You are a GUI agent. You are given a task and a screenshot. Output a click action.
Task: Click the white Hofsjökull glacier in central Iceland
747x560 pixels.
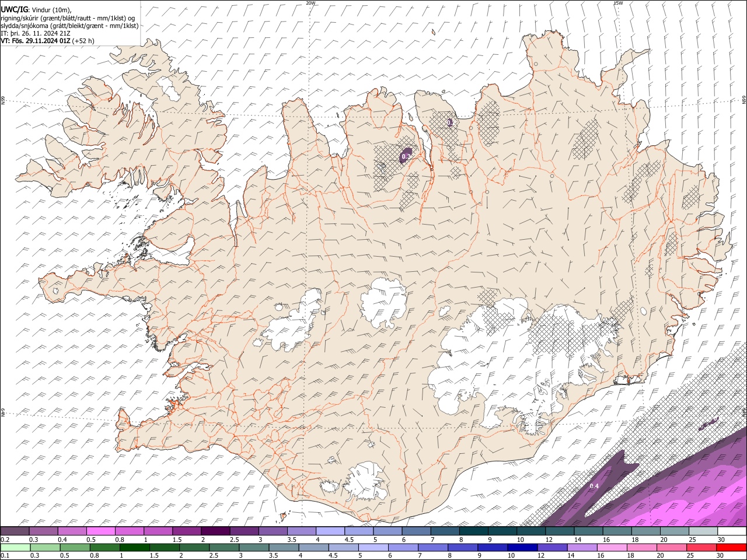384,303
